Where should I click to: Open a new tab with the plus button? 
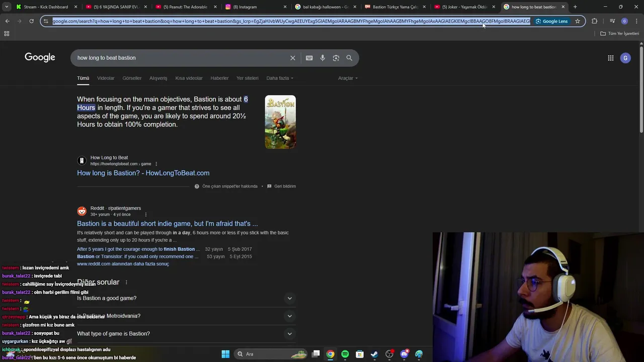[575, 7]
